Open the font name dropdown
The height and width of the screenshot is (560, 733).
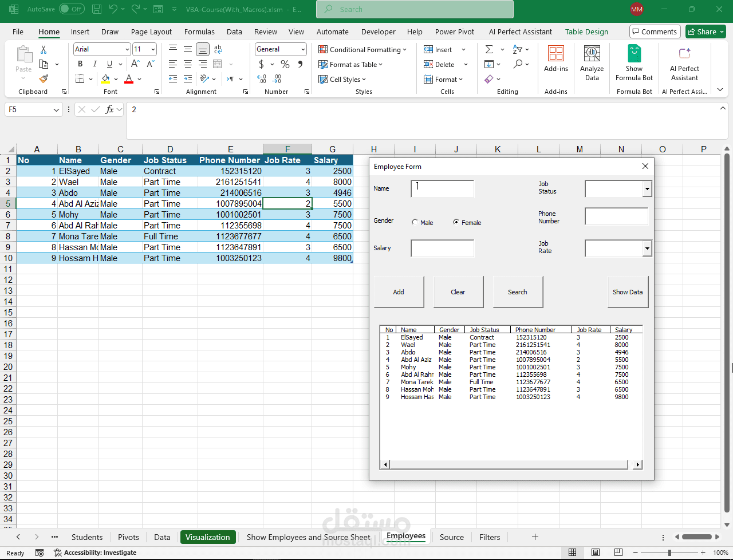point(127,49)
